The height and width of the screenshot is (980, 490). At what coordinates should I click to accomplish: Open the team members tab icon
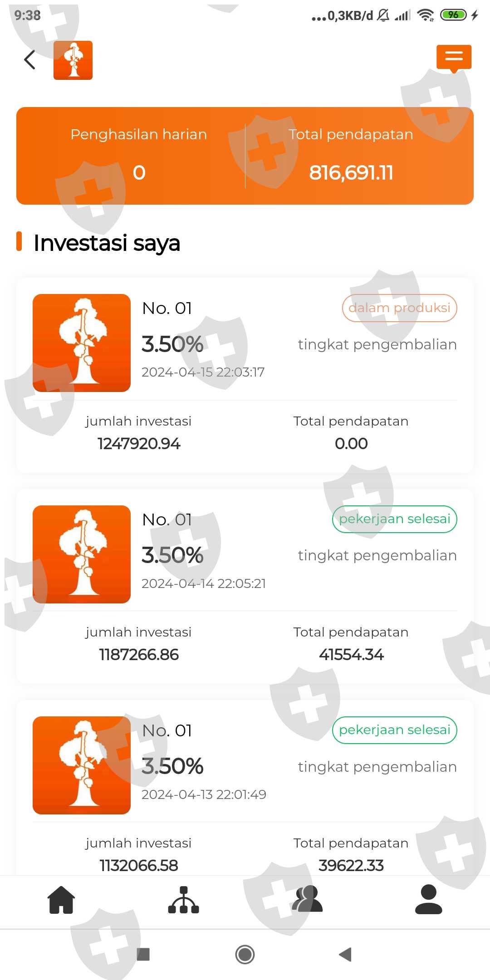[x=307, y=900]
